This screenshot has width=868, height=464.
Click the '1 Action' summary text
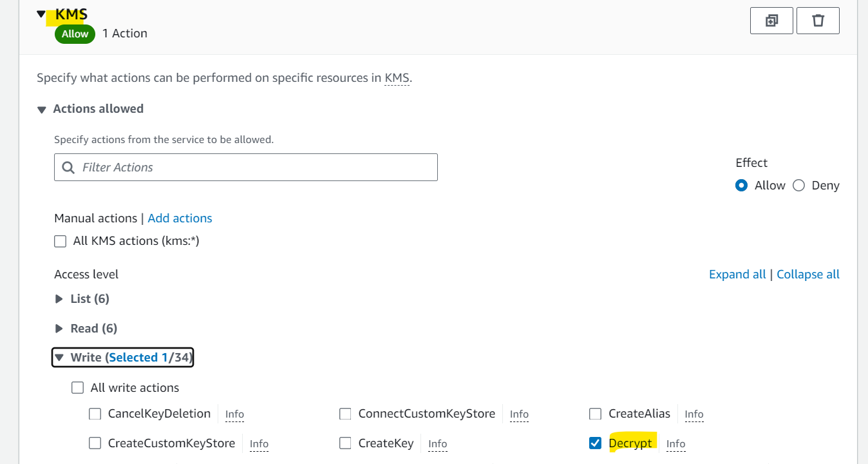[x=125, y=34]
